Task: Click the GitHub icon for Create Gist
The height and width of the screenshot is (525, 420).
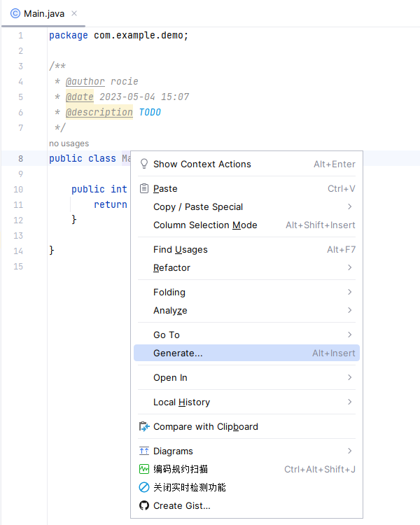Action: point(144,505)
